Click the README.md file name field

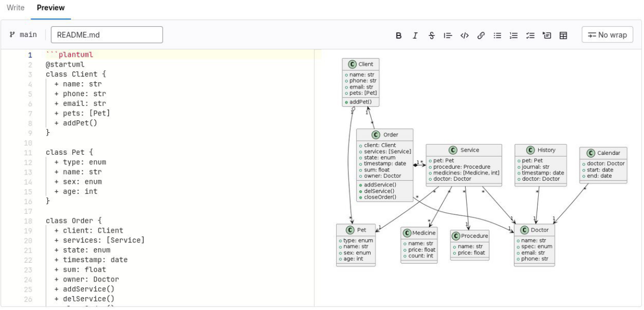[x=107, y=35]
